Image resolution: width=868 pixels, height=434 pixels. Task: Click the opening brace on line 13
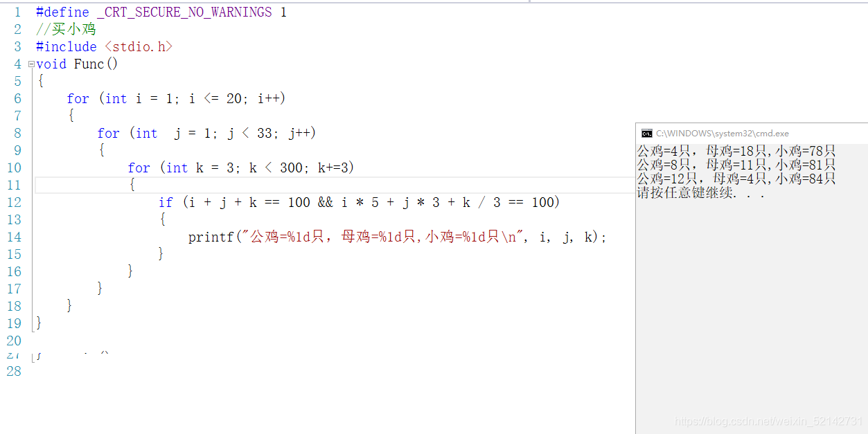click(x=162, y=219)
